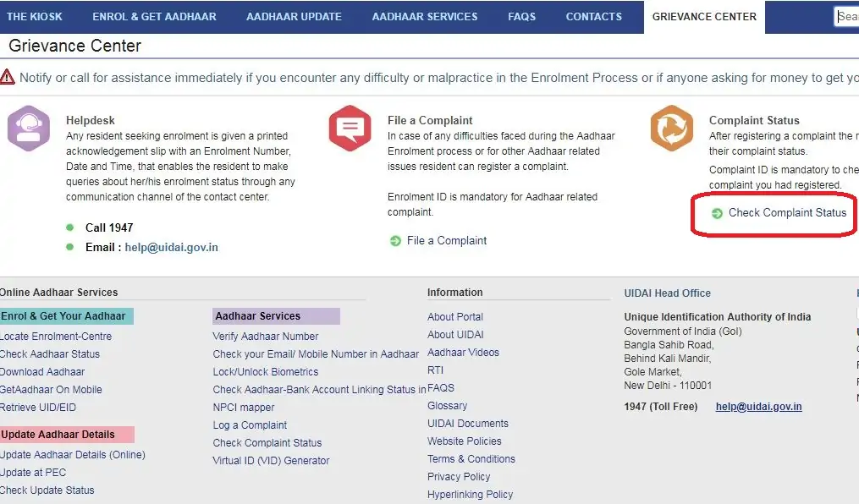Viewport: 859px width, 504px height.
Task: Select the Grievance Center tab
Action: (x=704, y=16)
